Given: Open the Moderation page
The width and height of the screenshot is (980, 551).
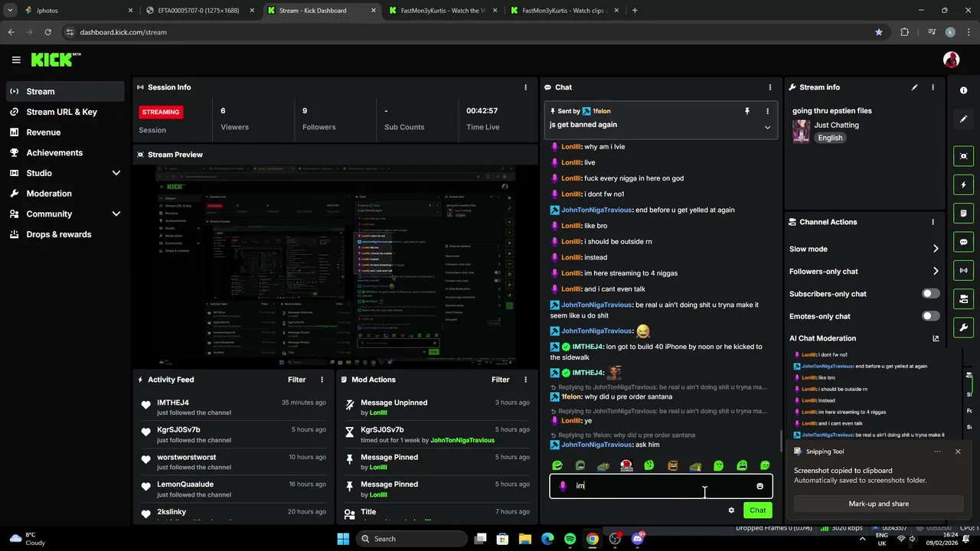Looking at the screenshot, I should click(65, 194).
